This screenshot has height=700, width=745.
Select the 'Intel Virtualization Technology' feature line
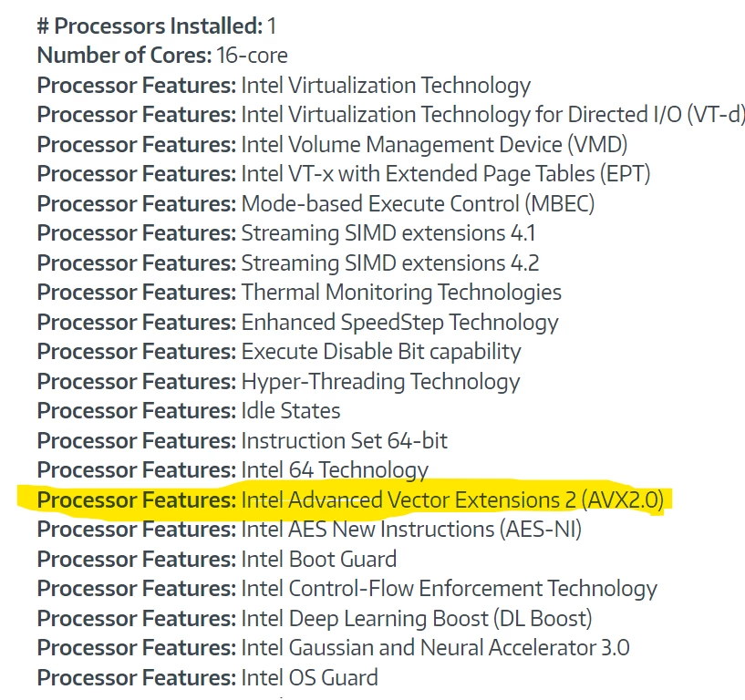(x=285, y=86)
